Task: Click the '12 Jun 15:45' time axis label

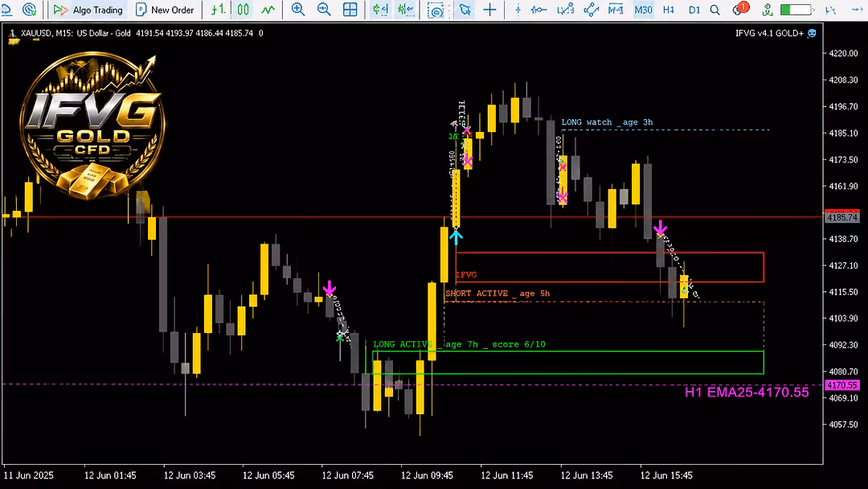Action: 666,475
